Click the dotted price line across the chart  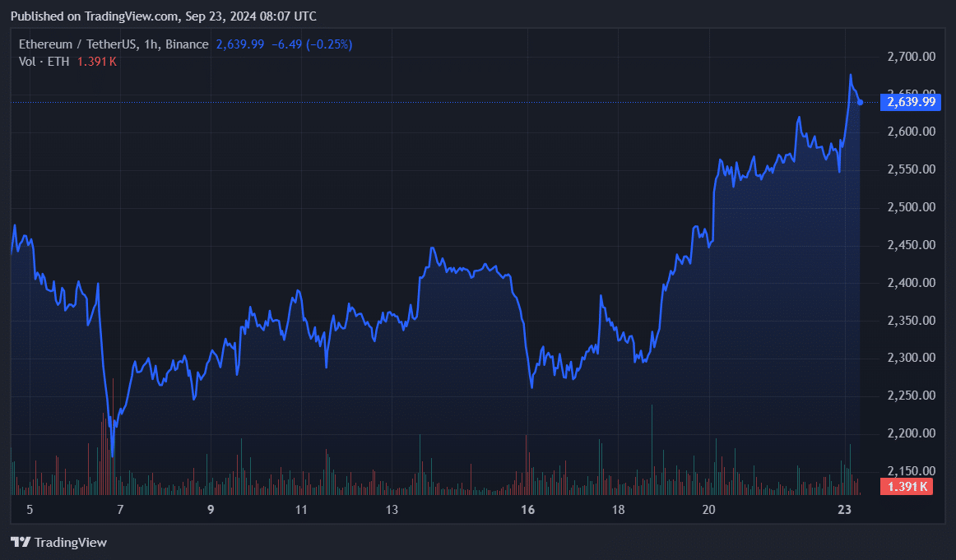tap(411, 103)
